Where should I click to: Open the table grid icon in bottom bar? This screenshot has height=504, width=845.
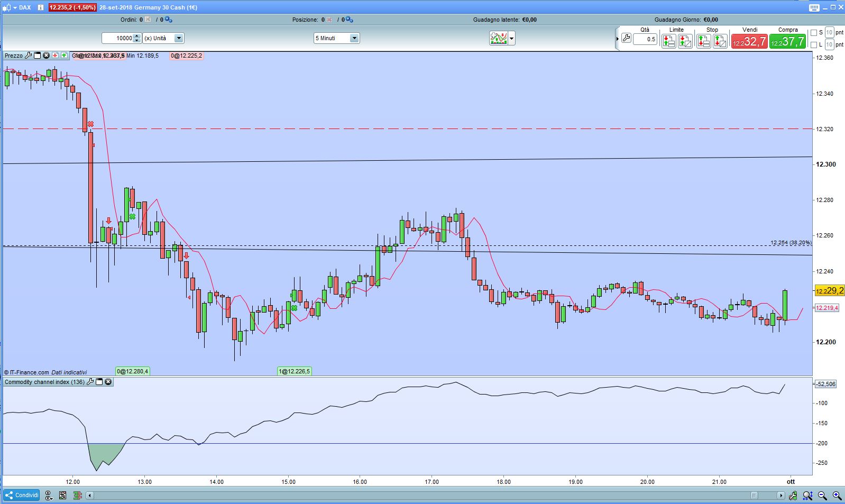point(78,496)
